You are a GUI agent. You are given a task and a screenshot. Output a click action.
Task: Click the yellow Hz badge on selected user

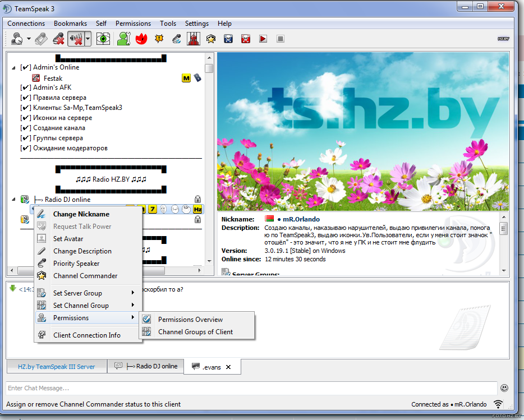tap(197, 210)
